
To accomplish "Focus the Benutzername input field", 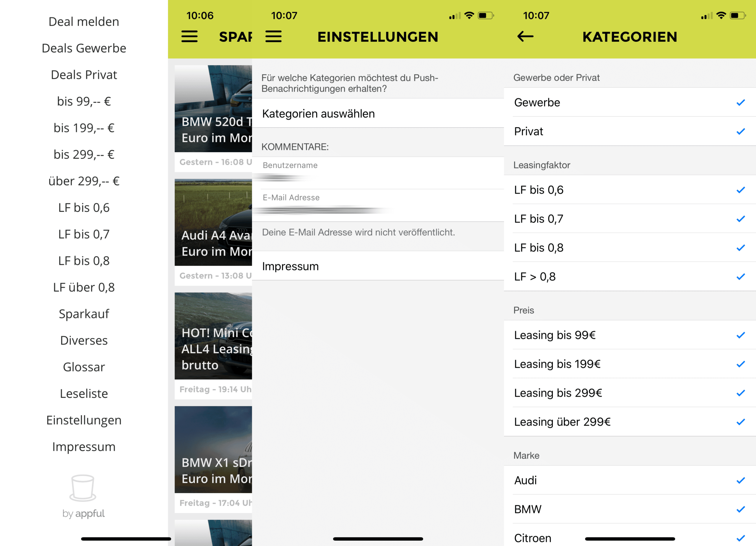I will click(378, 173).
